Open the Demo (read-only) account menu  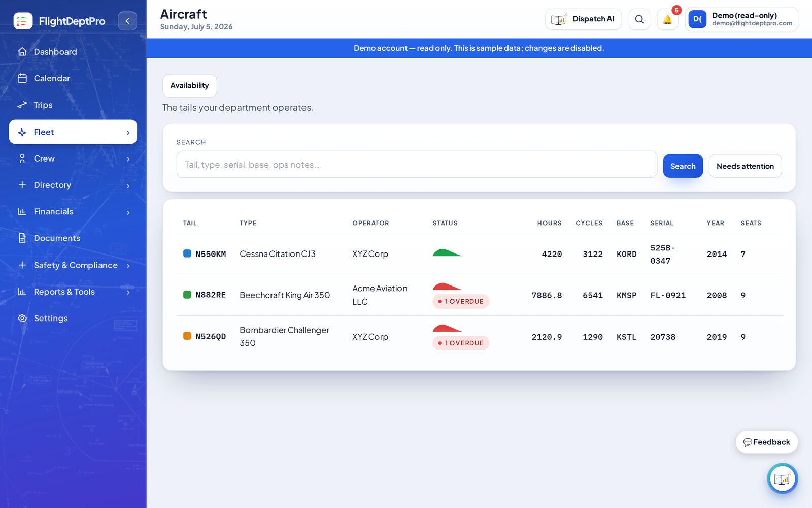742,19
